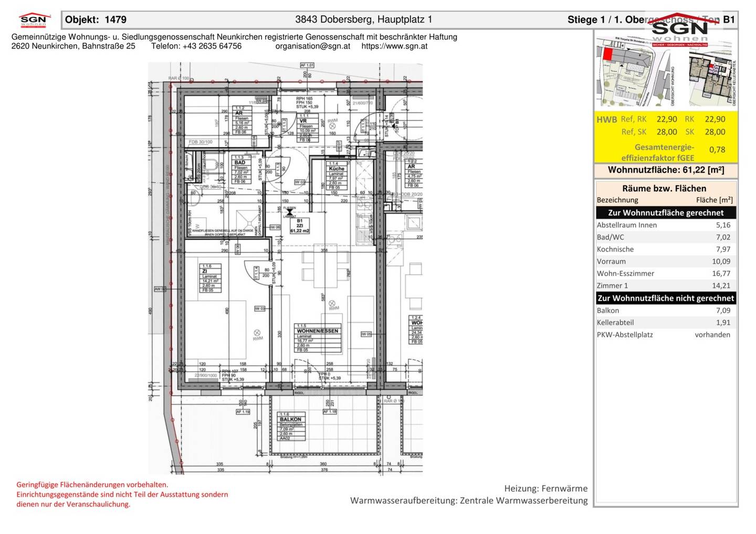This screenshot has width=756, height=534.
Task: Click the red highlighted unit on the site plan
Action: 607,54
